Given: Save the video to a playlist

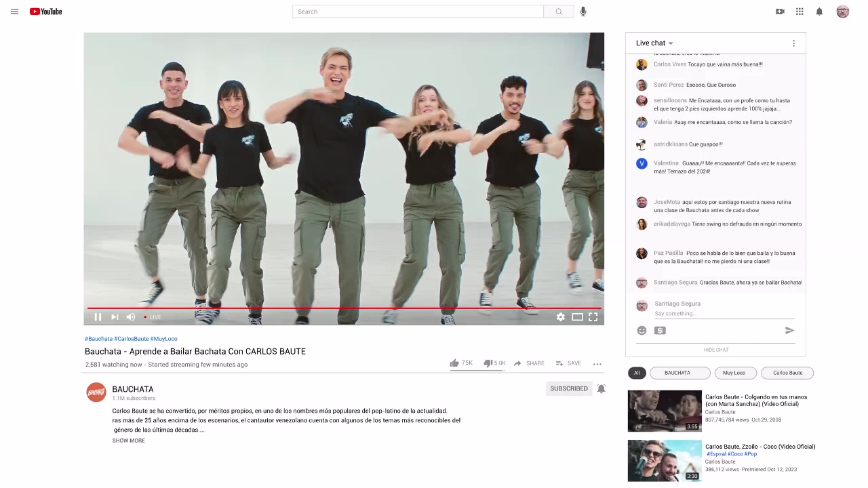Looking at the screenshot, I should [568, 363].
